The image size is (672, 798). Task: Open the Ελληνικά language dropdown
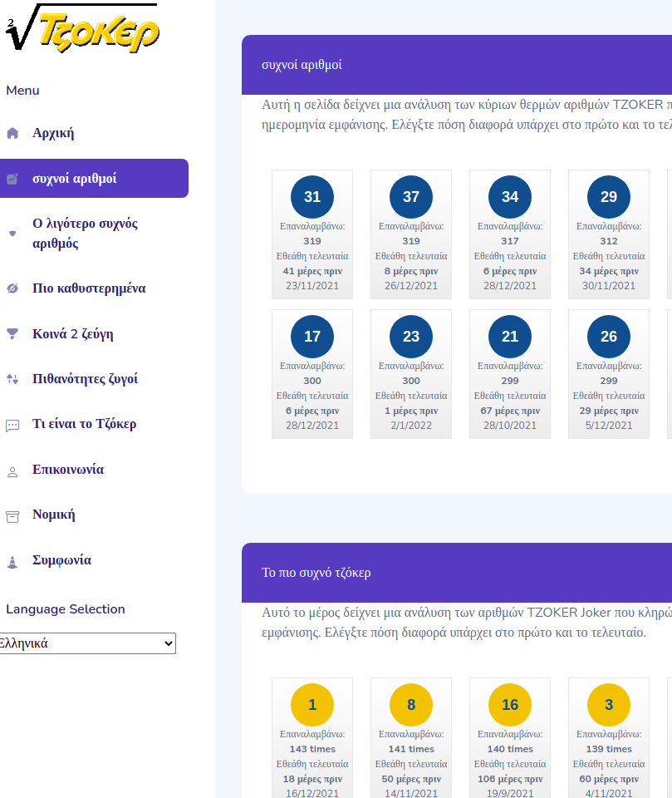point(87,643)
